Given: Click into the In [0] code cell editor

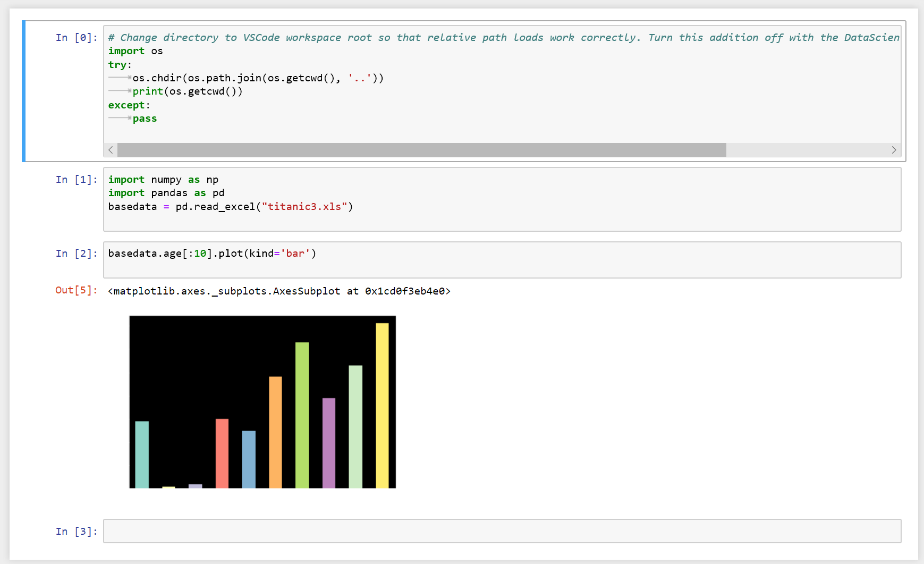Looking at the screenshot, I should [502, 91].
